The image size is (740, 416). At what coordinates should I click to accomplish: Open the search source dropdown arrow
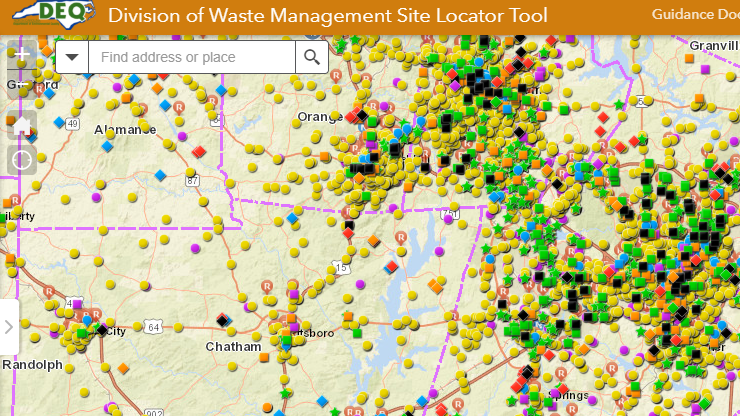(72, 57)
